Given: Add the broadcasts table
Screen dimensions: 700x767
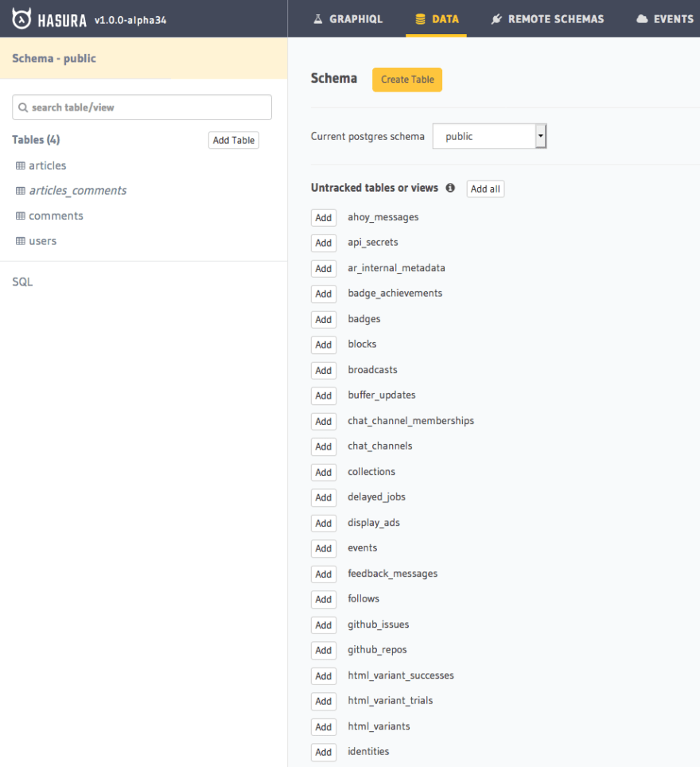Looking at the screenshot, I should coord(323,370).
